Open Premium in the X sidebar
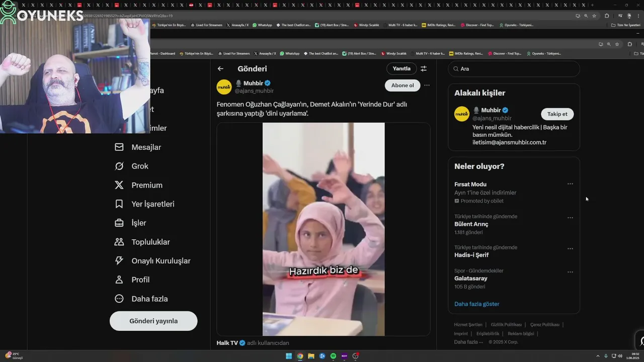This screenshot has width=644, height=362. (x=139, y=185)
